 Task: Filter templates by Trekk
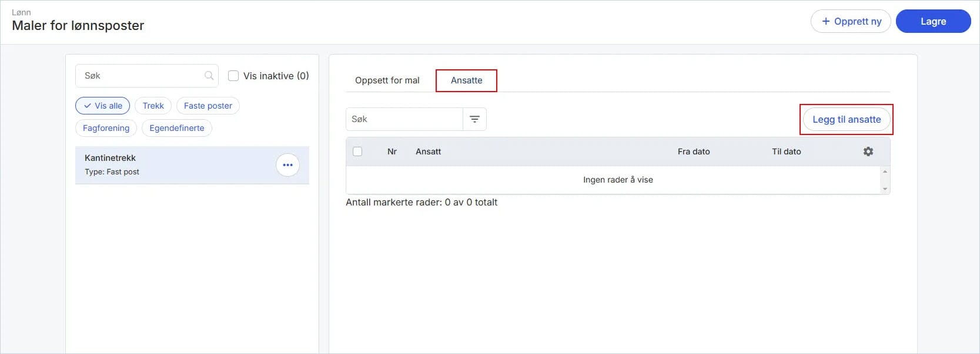153,106
